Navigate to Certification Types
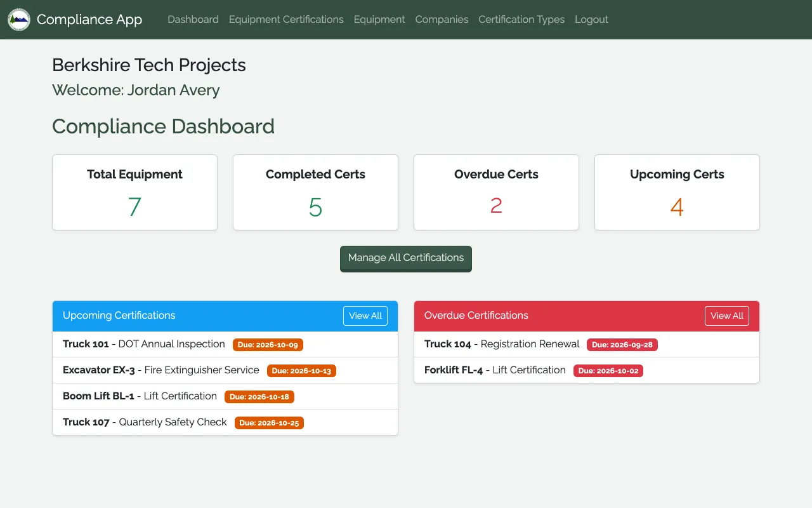 [521, 20]
